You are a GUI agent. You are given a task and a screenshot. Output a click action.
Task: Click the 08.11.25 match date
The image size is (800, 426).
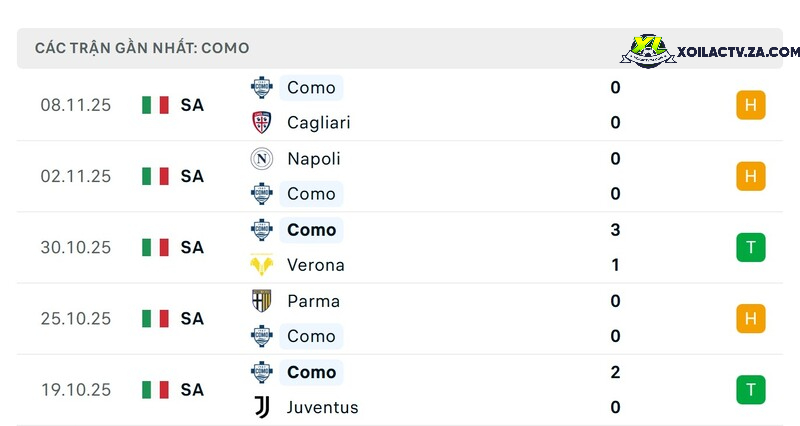click(76, 105)
